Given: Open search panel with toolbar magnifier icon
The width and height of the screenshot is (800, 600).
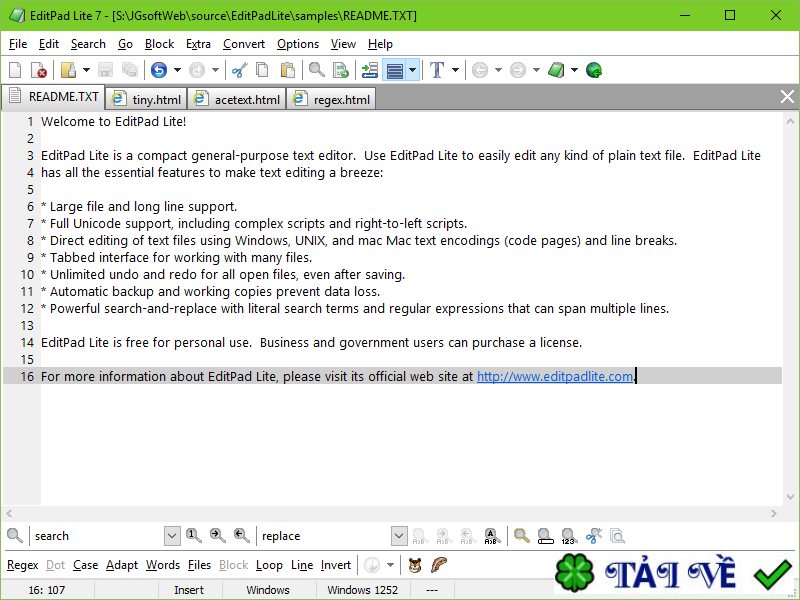Looking at the screenshot, I should point(317,70).
